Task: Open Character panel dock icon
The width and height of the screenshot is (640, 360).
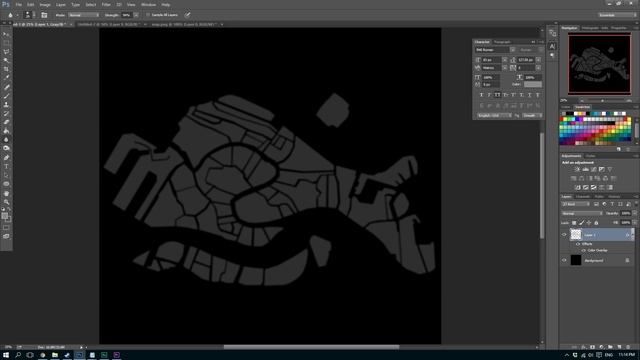Action: 552,46
